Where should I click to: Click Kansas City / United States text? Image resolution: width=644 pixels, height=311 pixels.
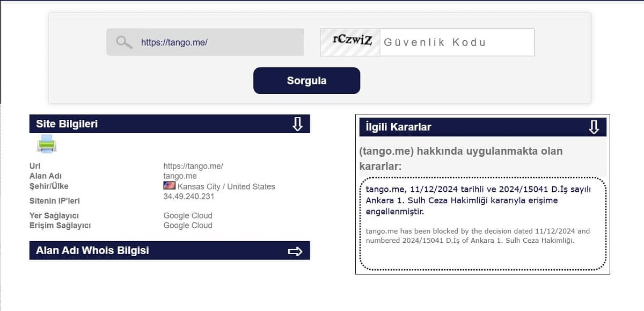coord(226,186)
